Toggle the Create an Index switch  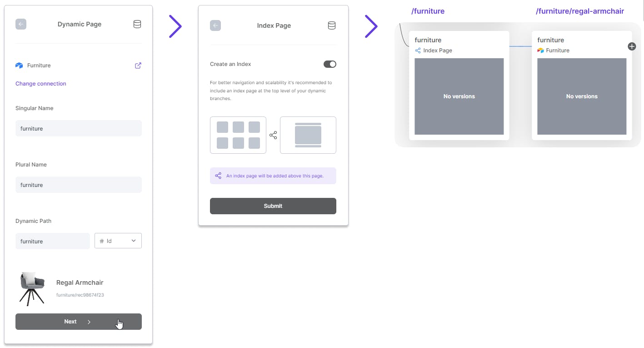[x=330, y=64]
